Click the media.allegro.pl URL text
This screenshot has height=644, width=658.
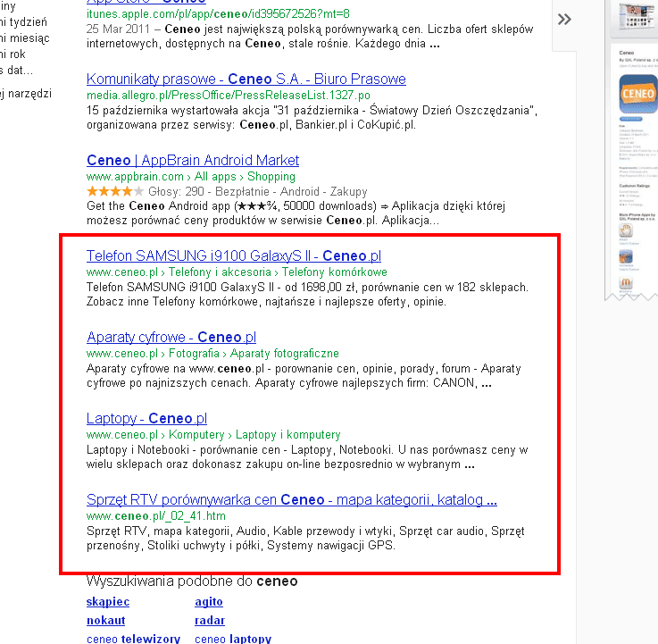click(229, 96)
